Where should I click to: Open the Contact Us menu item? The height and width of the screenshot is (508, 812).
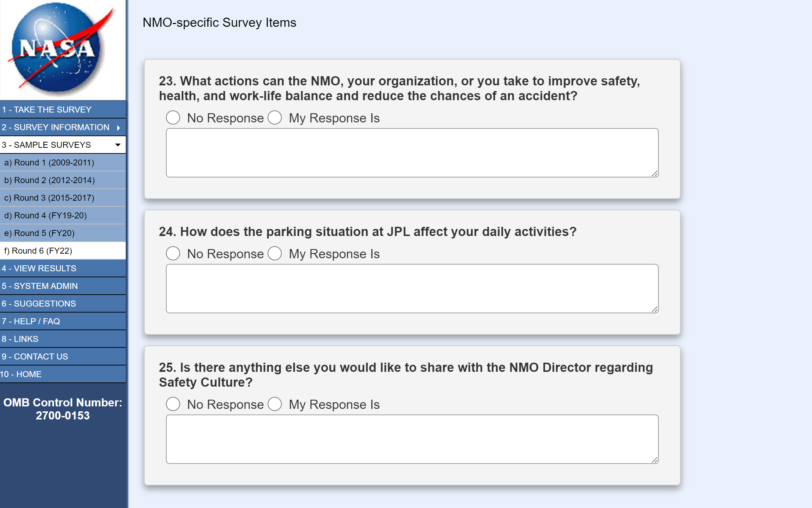(35, 357)
